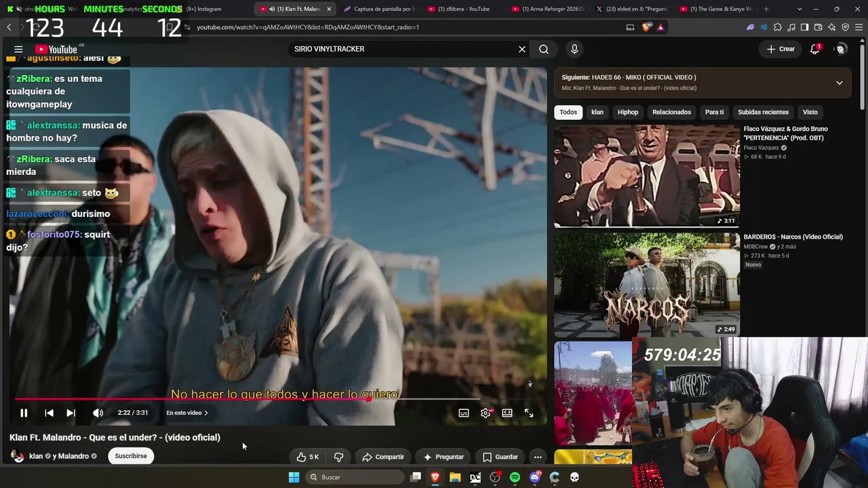Open the player settings gear
868x488 pixels.
point(486,413)
